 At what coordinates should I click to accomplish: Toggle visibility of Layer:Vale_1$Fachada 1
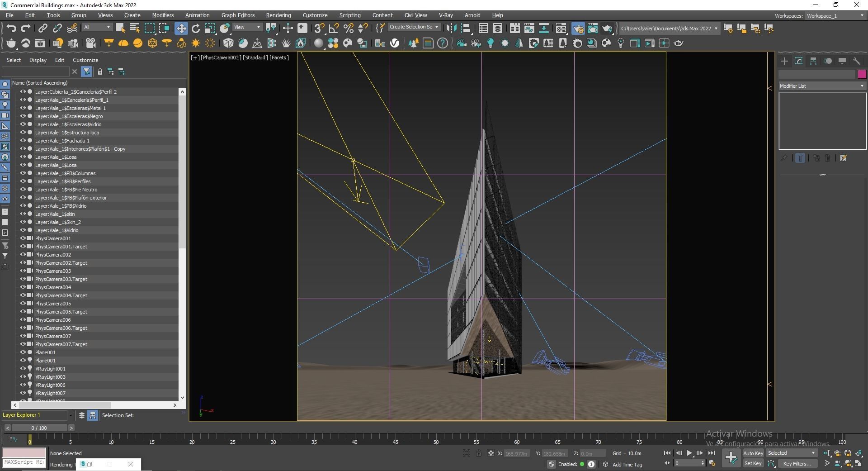[x=23, y=141]
